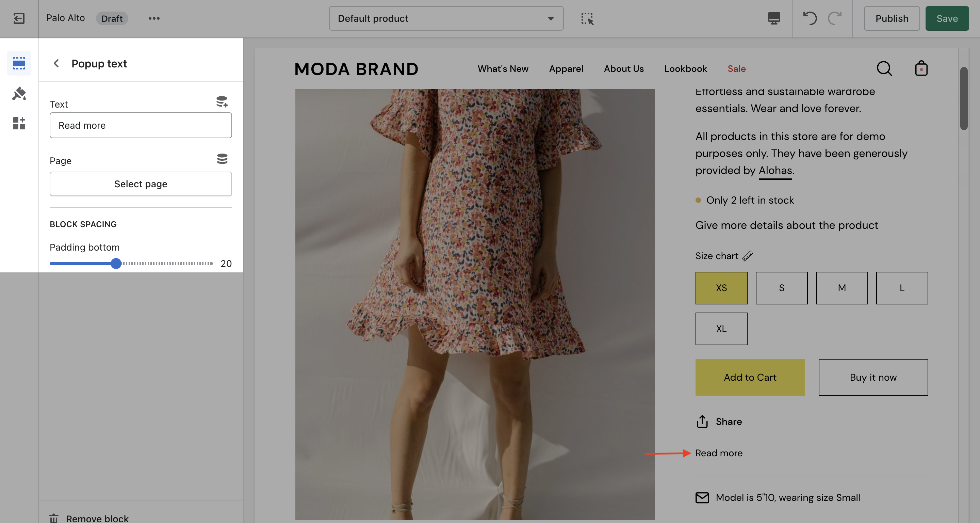980x523 pixels.
Task: Select the XL size option
Action: tap(721, 329)
